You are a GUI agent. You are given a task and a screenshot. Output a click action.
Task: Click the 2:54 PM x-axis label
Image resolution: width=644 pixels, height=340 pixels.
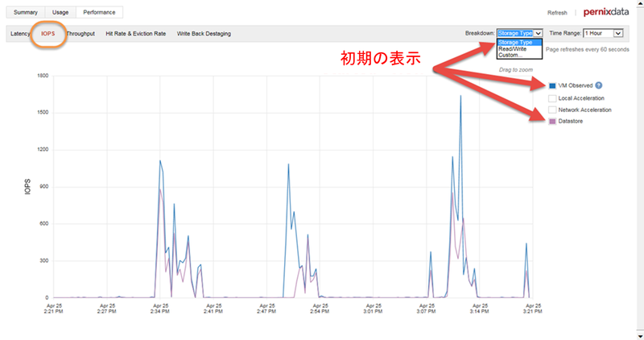[320, 309]
